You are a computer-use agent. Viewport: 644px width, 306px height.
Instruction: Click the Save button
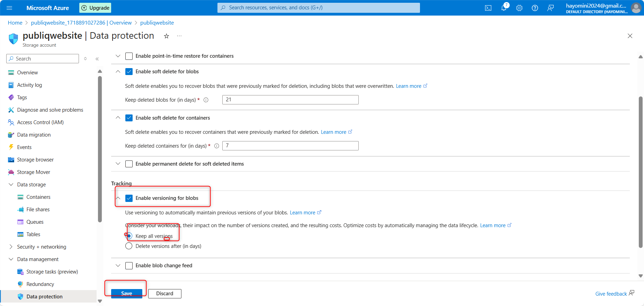pyautogui.click(x=126, y=294)
